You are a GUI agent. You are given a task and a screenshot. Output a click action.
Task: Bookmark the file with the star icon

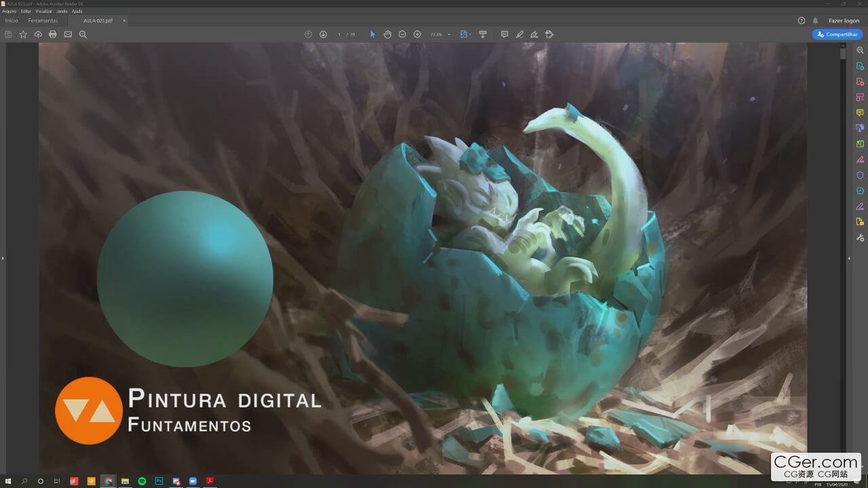(23, 35)
